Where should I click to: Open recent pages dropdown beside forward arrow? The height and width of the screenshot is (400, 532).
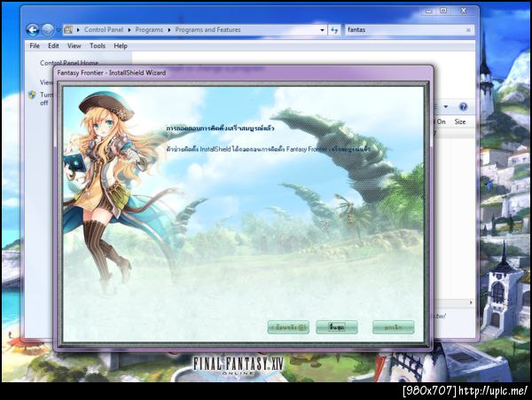[x=58, y=30]
